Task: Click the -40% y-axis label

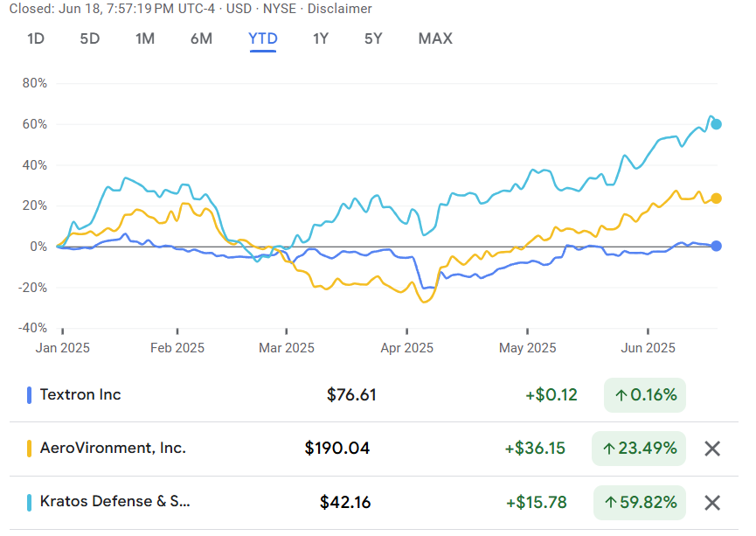Action: [33, 328]
